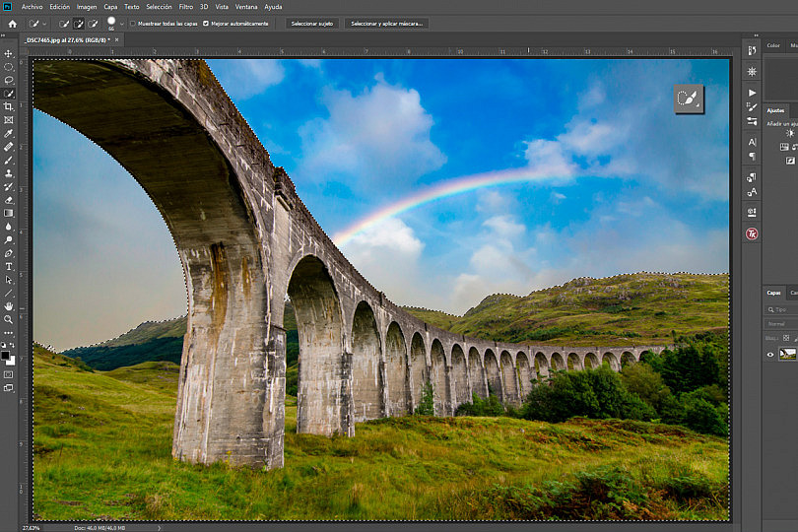Viewport: 798px width, 532px height.
Task: Select the Hand tool
Action: 8,306
